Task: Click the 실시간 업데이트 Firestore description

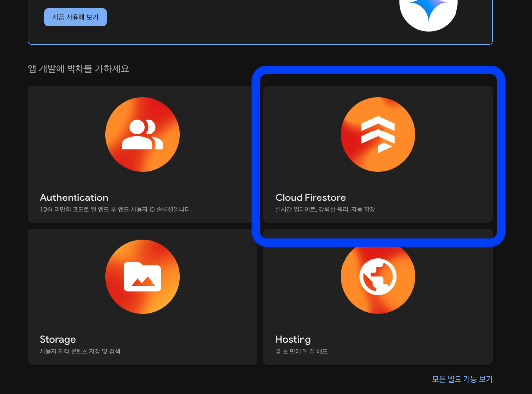Action: [x=325, y=209]
